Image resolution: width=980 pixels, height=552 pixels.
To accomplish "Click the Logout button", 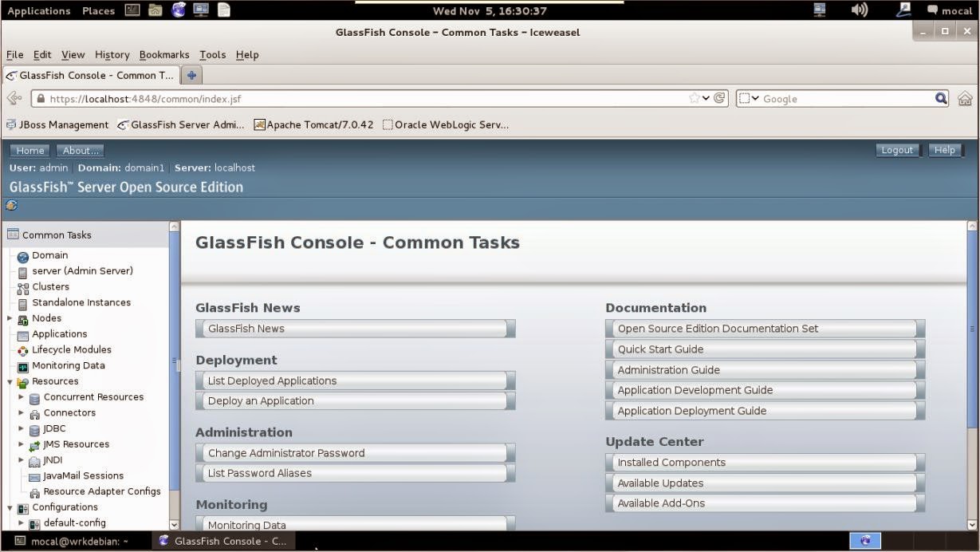I will (897, 150).
